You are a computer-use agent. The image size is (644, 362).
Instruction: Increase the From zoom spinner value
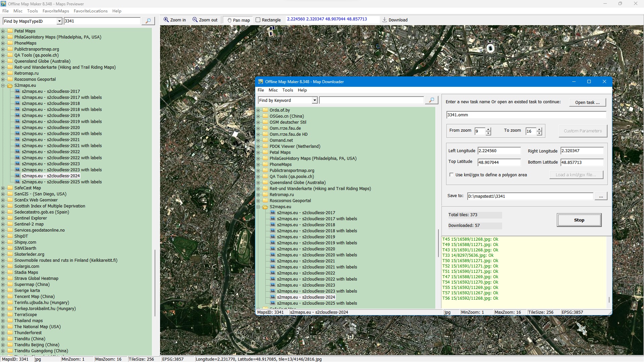[x=488, y=129]
